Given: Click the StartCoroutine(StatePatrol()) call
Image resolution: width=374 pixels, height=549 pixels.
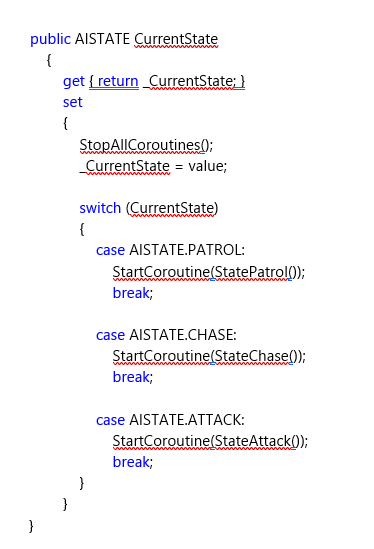Looking at the screenshot, I should (209, 272).
